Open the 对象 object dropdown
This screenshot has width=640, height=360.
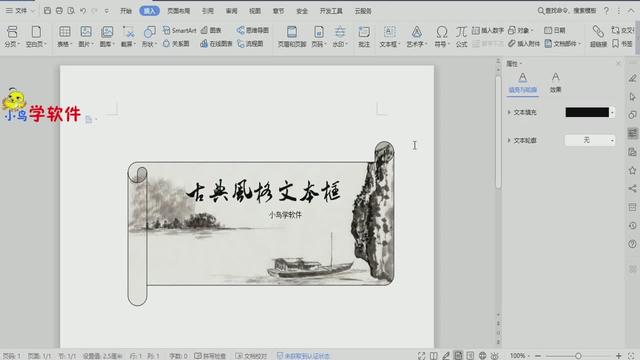pos(521,30)
